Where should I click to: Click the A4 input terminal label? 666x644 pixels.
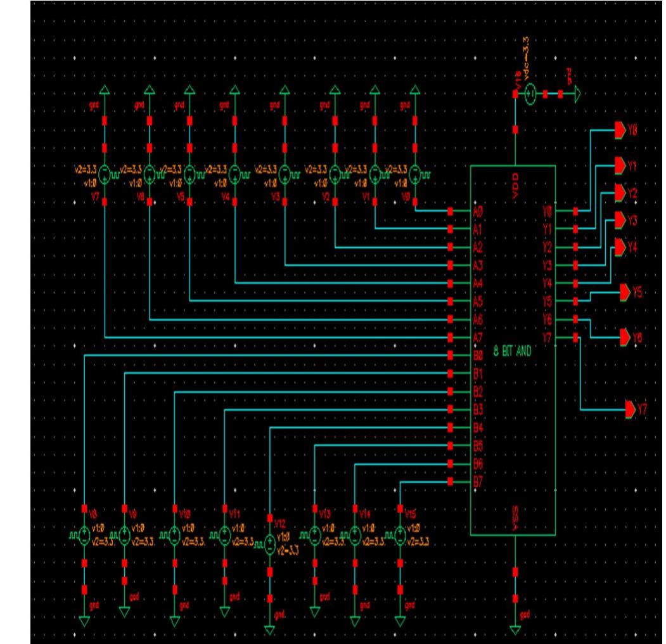478,283
